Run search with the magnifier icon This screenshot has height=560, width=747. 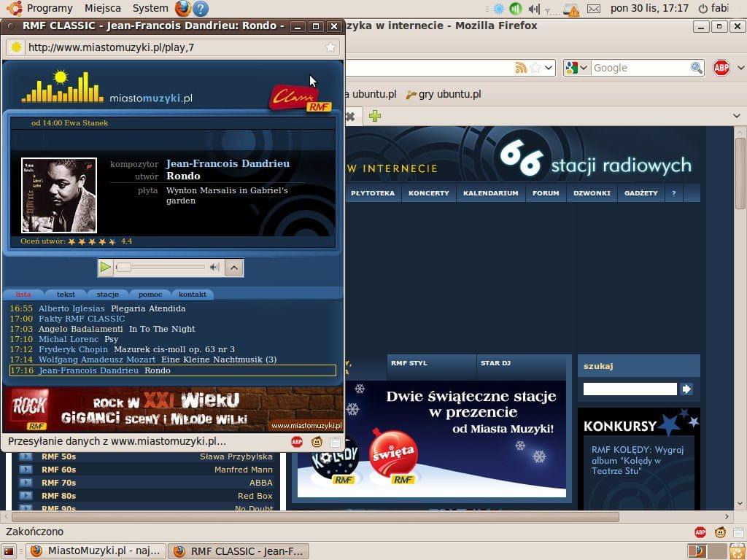697,68
